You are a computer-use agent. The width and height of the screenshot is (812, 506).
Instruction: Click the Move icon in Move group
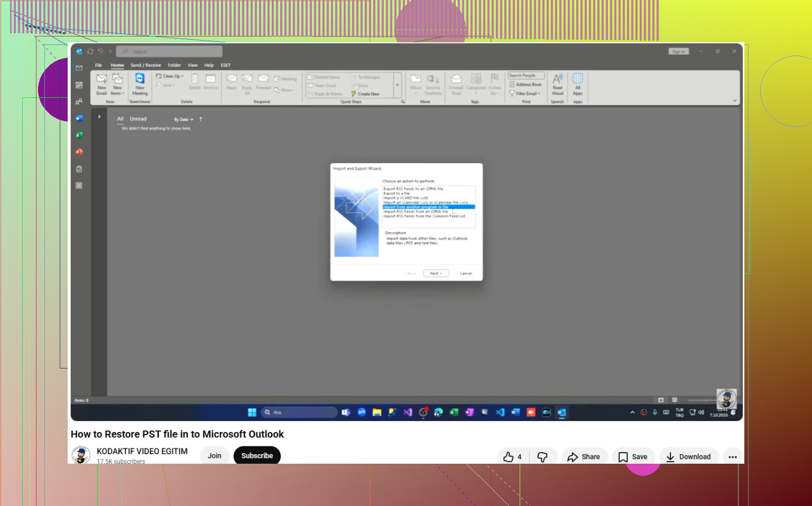[416, 84]
